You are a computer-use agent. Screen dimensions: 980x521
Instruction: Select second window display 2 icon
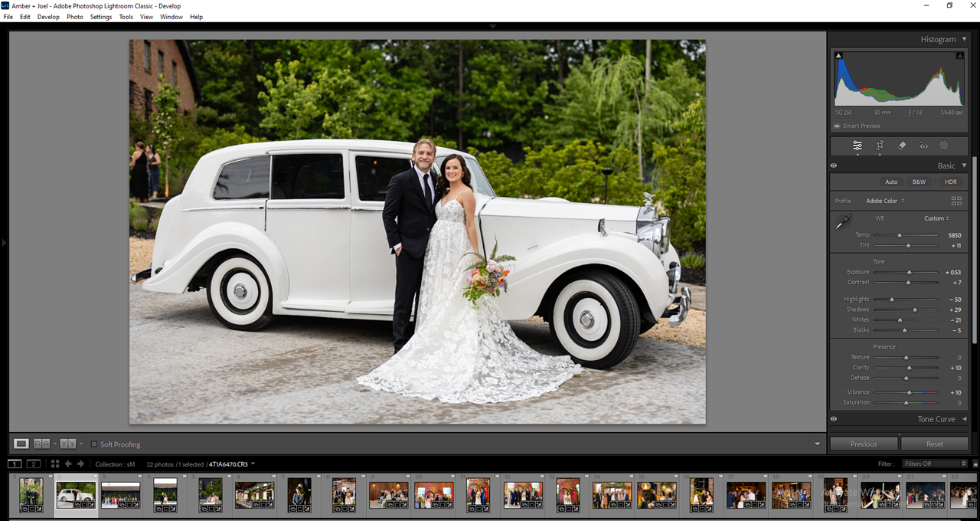pos(33,464)
